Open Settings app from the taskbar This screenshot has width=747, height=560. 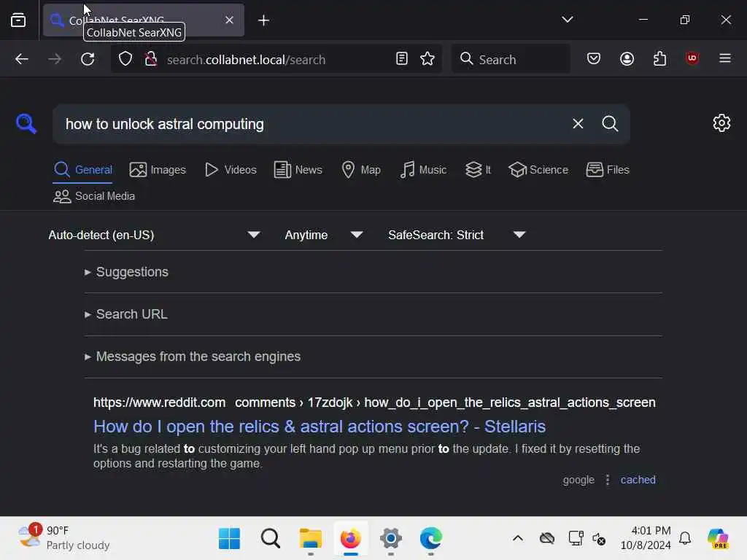tap(391, 539)
